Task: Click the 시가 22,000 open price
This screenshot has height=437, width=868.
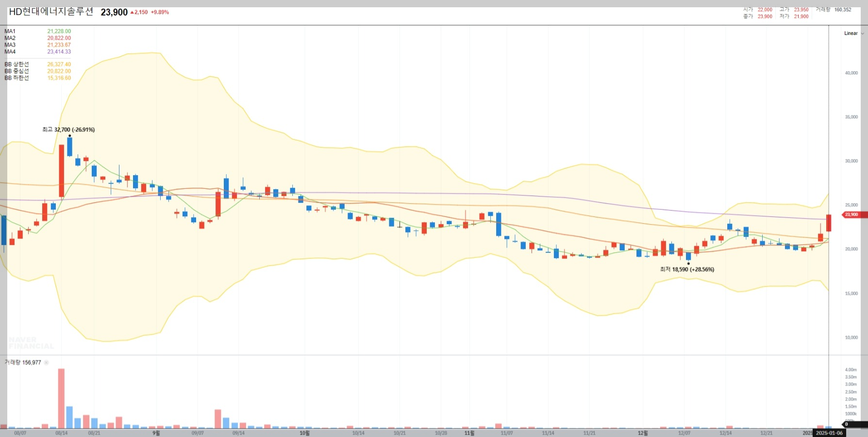Action: (757, 10)
